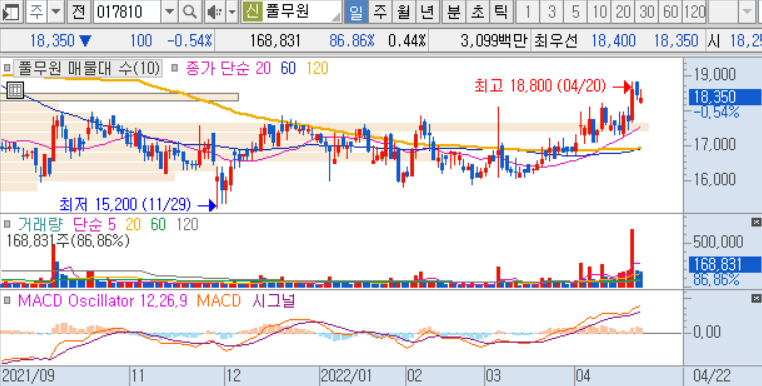Click the speaker sound icon
The height and width of the screenshot is (386, 762).
[214, 12]
